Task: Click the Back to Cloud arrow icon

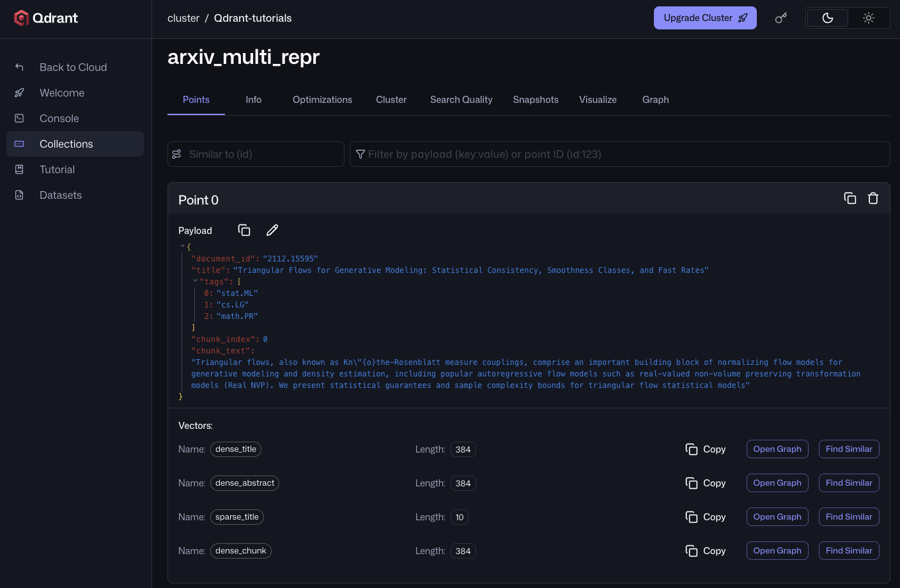Action: pyautogui.click(x=19, y=67)
